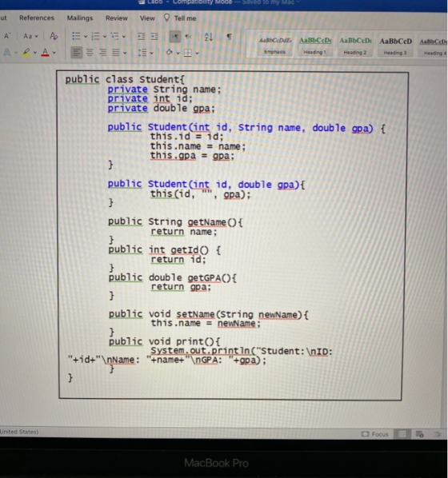Click the Tell me search box
448x478 pixels.
point(186,18)
